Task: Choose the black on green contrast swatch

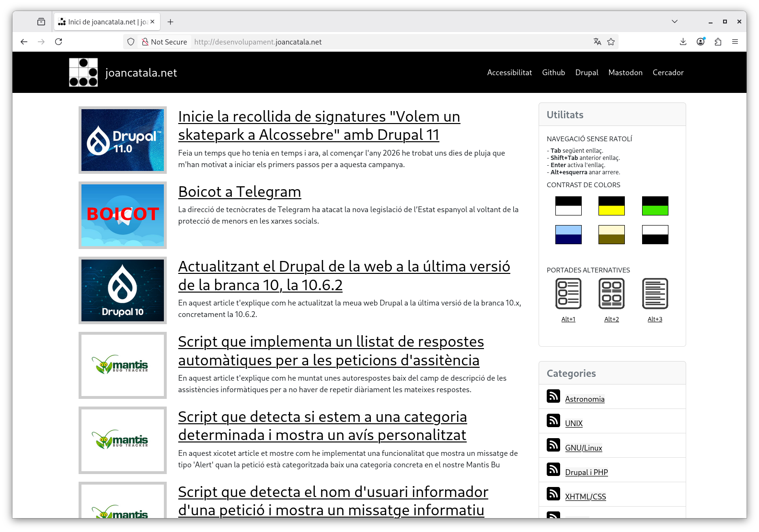Action: [655, 206]
